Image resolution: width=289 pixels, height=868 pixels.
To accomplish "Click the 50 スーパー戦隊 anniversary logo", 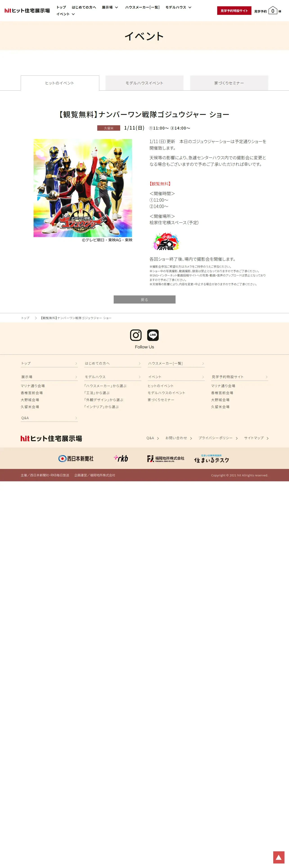I will (x=166, y=241).
